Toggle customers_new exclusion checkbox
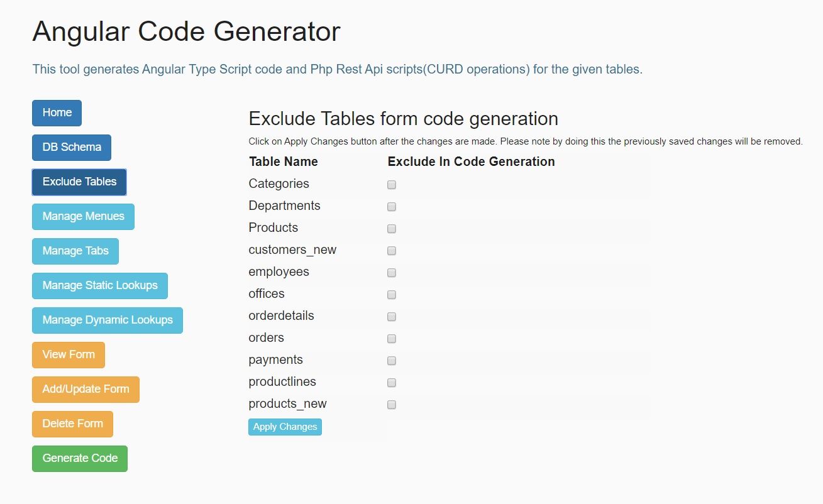823x504 pixels. 392,251
